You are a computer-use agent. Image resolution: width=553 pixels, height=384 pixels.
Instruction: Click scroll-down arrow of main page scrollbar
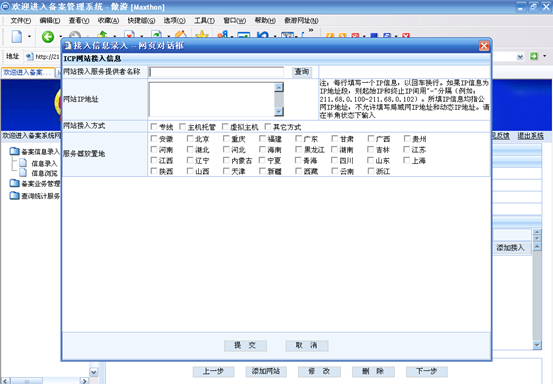pyautogui.click(x=537, y=345)
